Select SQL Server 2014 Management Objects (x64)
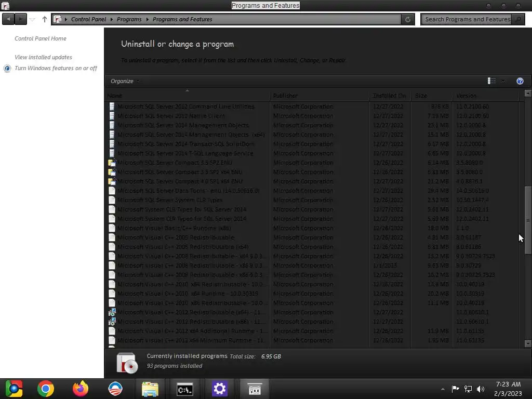The width and height of the screenshot is (532, 399). [x=191, y=135]
